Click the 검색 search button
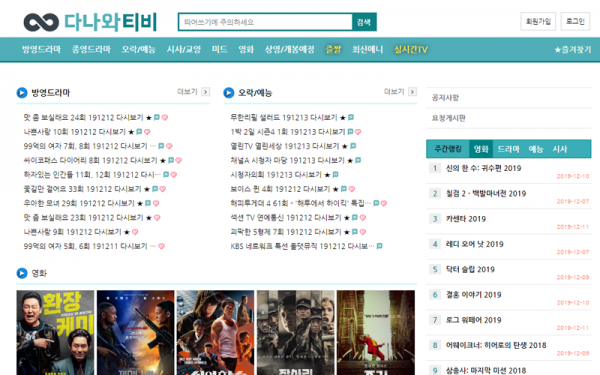Image resolution: width=600 pixels, height=375 pixels. pos(364,22)
